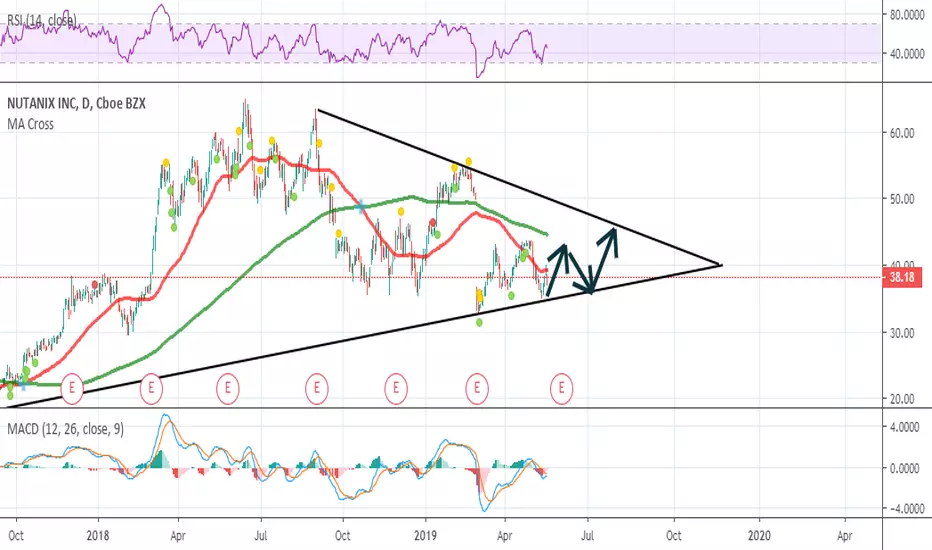Image resolution: width=932 pixels, height=550 pixels.
Task: Click the 2019 label on the time axis
Action: (x=426, y=536)
